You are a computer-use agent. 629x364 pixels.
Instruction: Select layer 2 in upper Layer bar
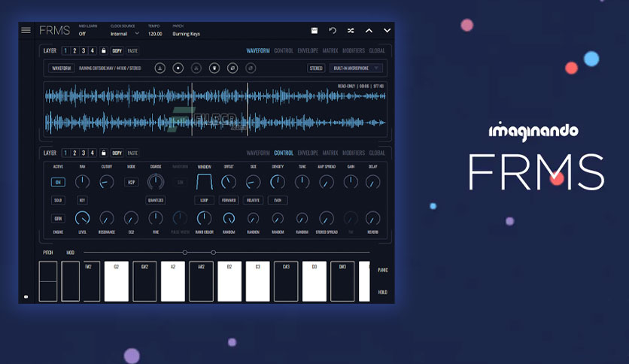(74, 50)
